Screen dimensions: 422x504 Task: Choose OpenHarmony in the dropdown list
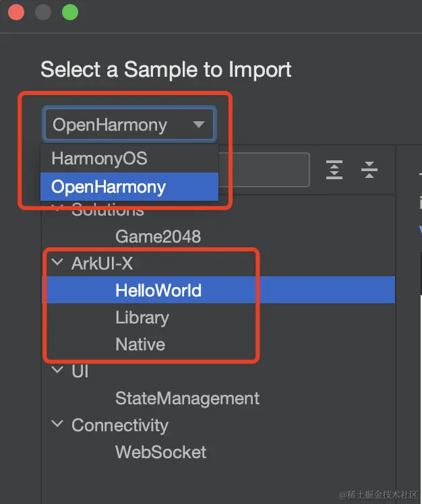[x=129, y=187]
